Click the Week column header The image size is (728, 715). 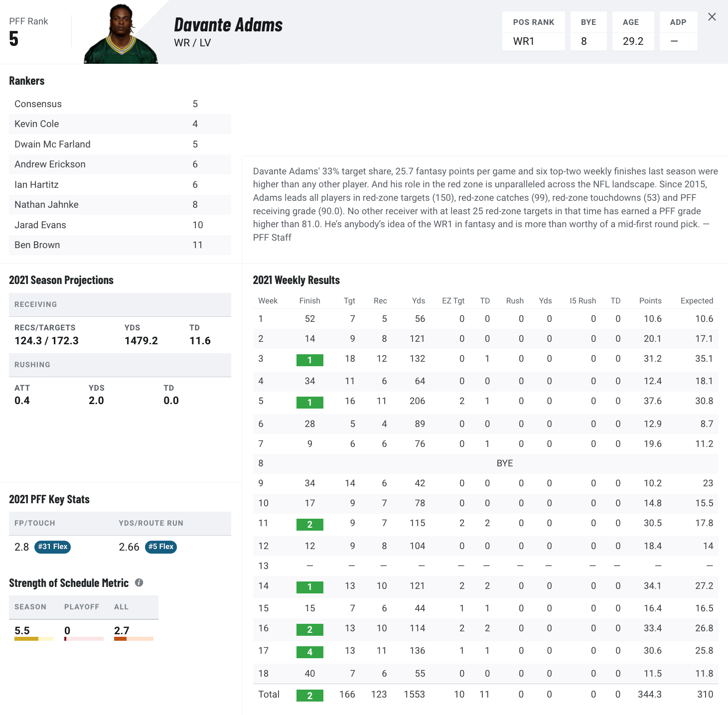click(x=268, y=300)
